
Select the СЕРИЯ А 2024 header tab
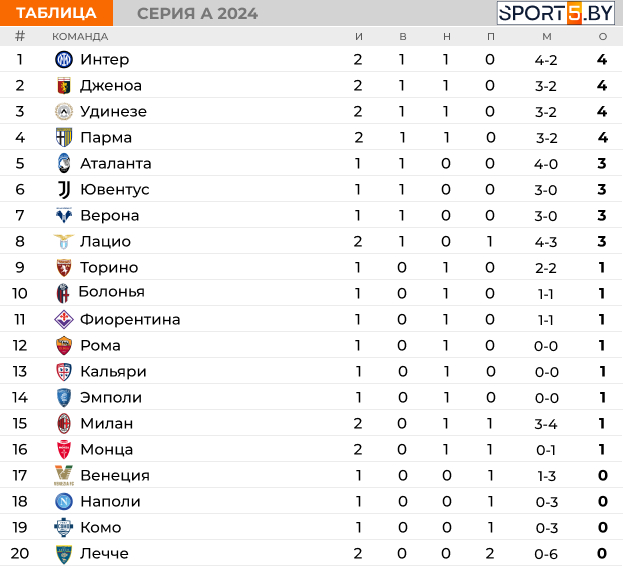click(x=197, y=14)
